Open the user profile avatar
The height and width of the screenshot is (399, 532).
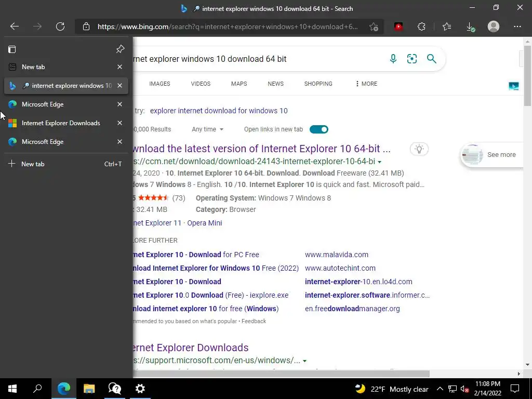[494, 26]
